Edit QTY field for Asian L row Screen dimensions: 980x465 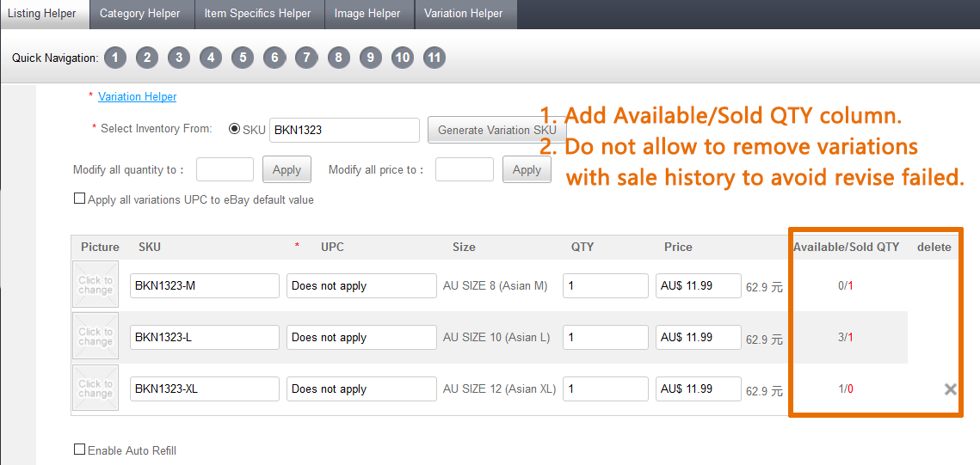coord(606,338)
